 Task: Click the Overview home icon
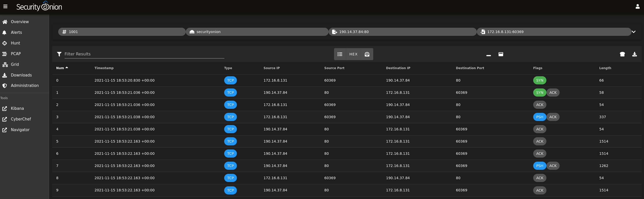point(5,22)
